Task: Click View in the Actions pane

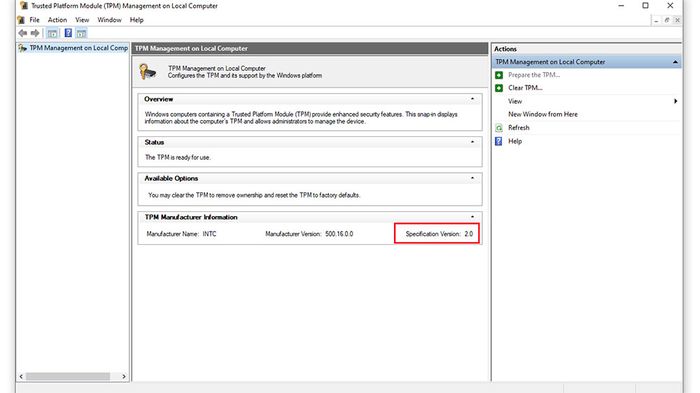Action: pyautogui.click(x=515, y=101)
